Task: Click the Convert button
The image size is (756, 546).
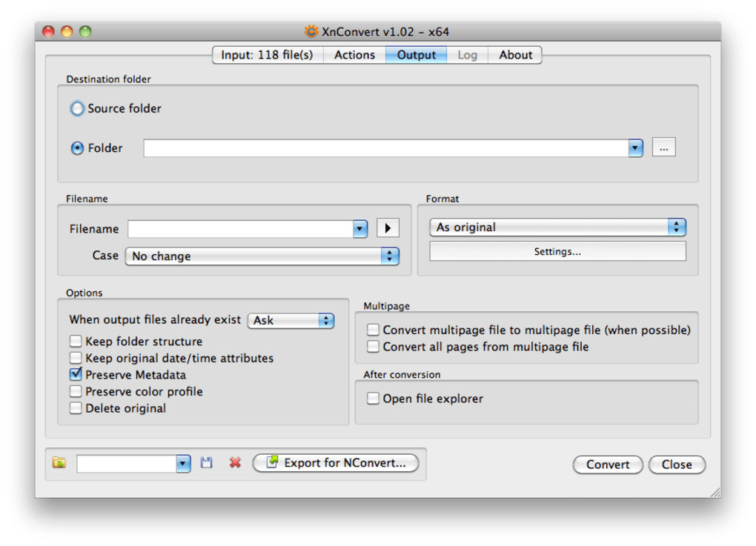Action: [x=608, y=465]
